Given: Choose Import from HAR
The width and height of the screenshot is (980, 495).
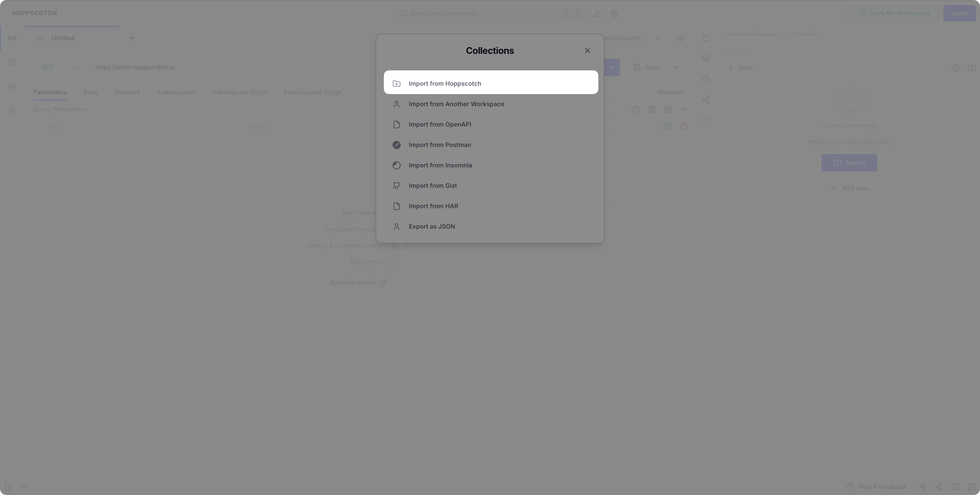Looking at the screenshot, I should point(433,206).
